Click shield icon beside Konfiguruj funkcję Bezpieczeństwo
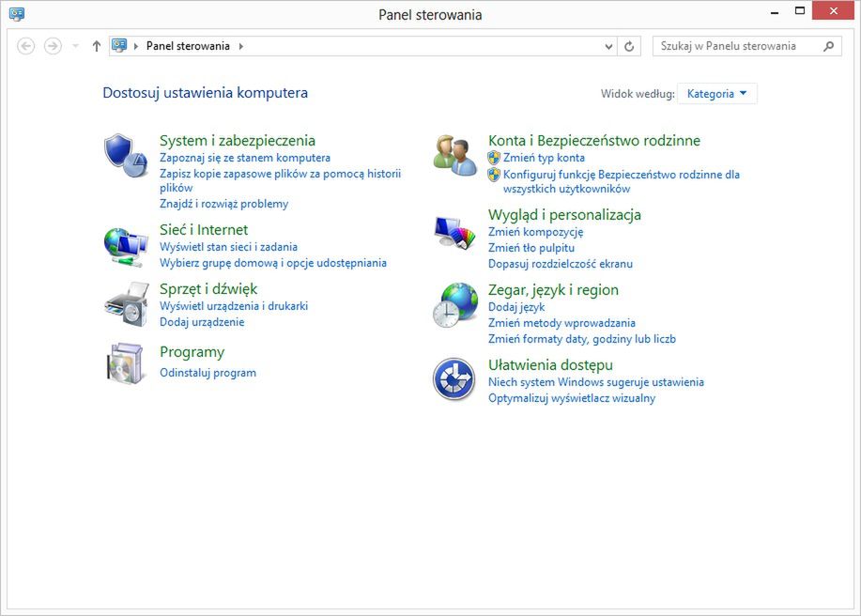861x616 pixels. [494, 175]
